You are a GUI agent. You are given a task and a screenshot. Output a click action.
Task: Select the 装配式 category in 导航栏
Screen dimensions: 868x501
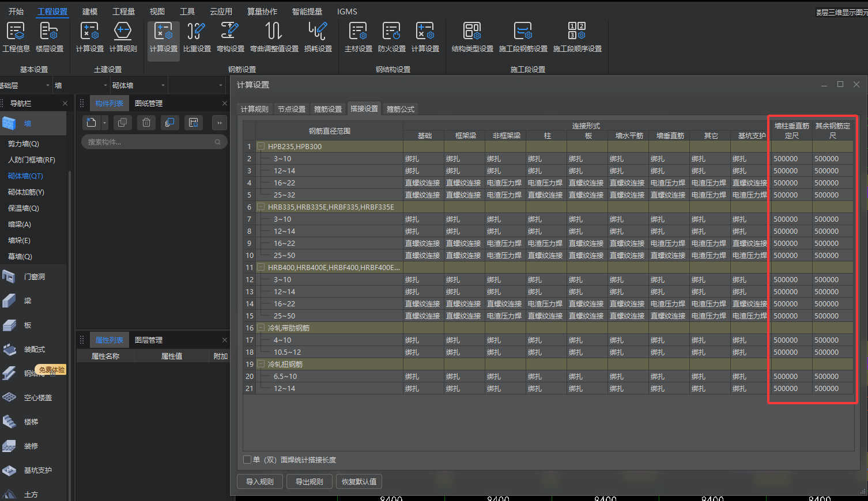(x=33, y=350)
